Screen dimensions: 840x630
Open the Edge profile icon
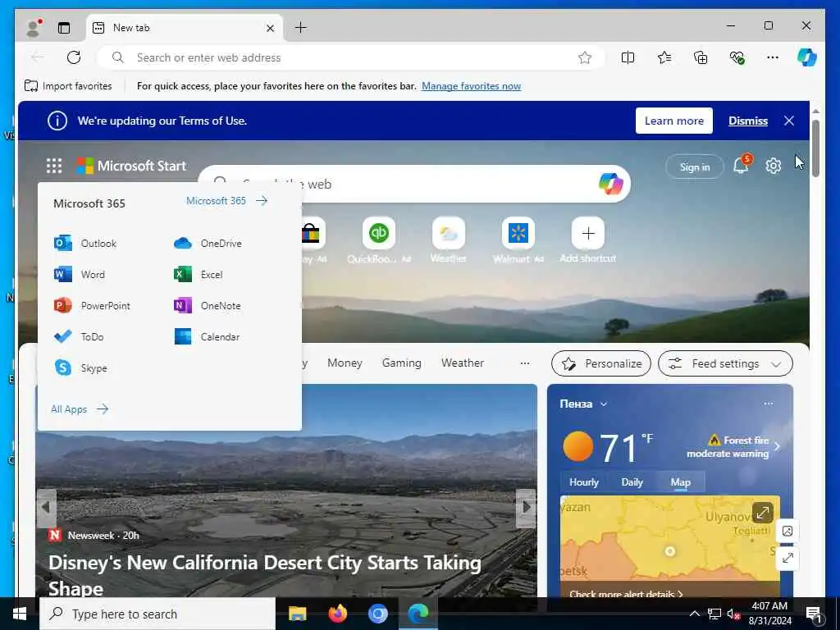[x=34, y=28]
